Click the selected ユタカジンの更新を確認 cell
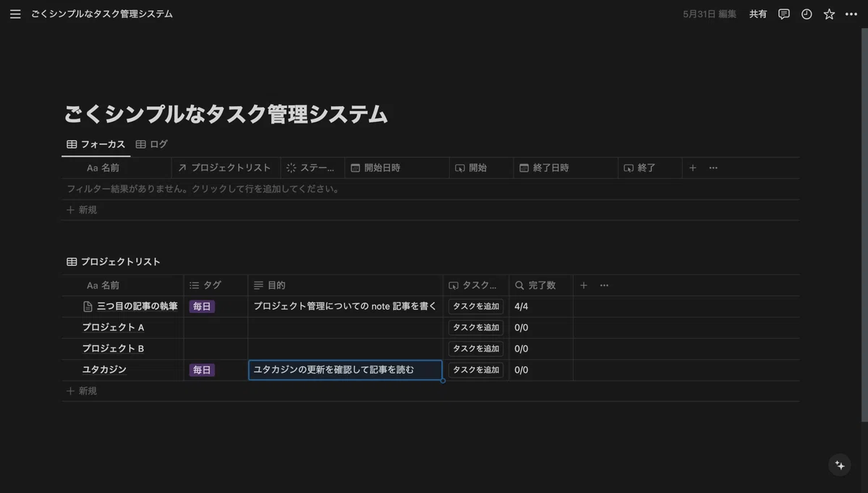 pyautogui.click(x=346, y=370)
